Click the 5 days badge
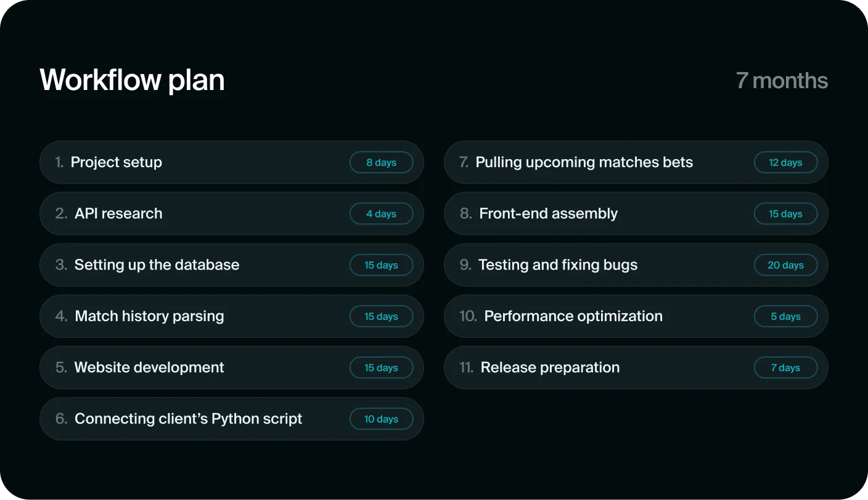The image size is (868, 500). click(x=786, y=316)
